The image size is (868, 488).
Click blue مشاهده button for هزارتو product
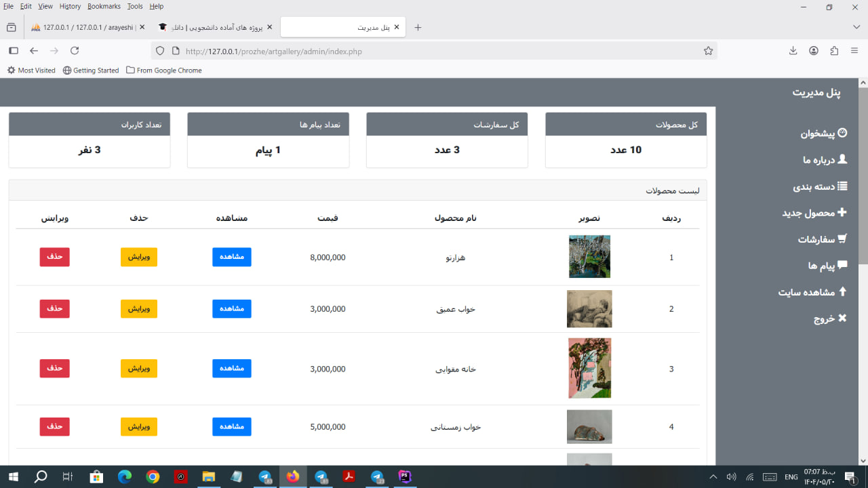pyautogui.click(x=231, y=258)
